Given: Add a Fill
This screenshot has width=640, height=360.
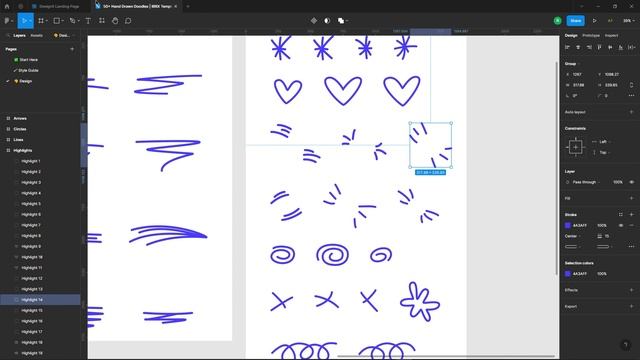Looking at the screenshot, I should point(631,198).
